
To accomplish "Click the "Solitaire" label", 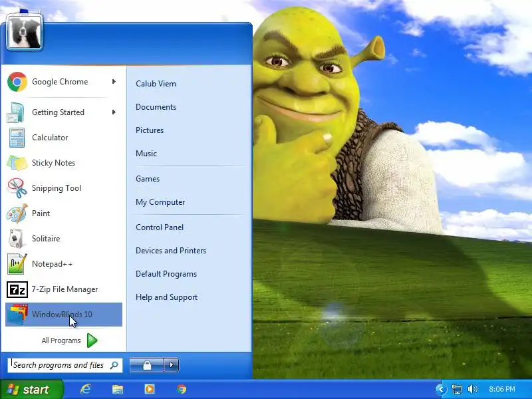I will (x=46, y=239).
